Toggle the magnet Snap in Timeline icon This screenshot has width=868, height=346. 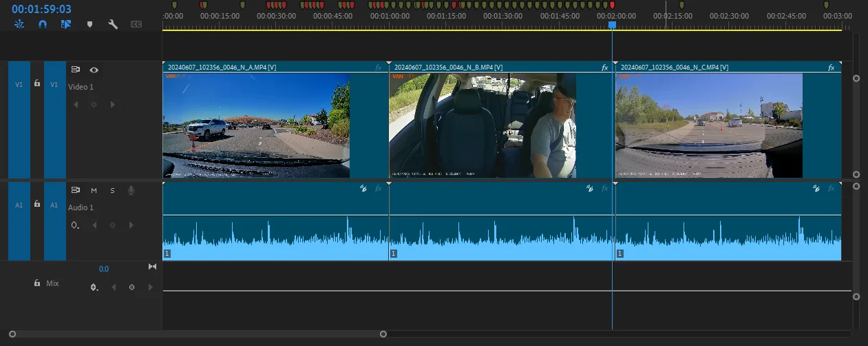[43, 24]
